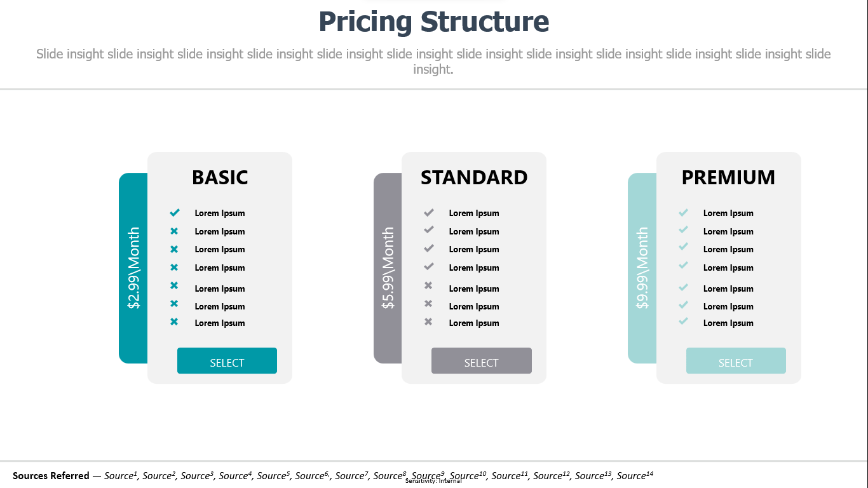The height and width of the screenshot is (488, 868).
Task: Click the last cross icon in STANDARD plan
Action: coord(428,322)
